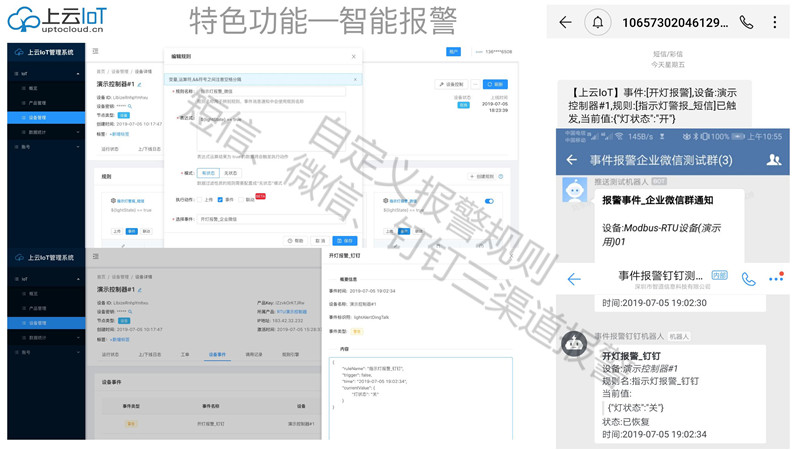The image size is (800, 450).
Task: Tap the back arrow in 事件报警企业微信测试群 header
Action: coord(572,160)
